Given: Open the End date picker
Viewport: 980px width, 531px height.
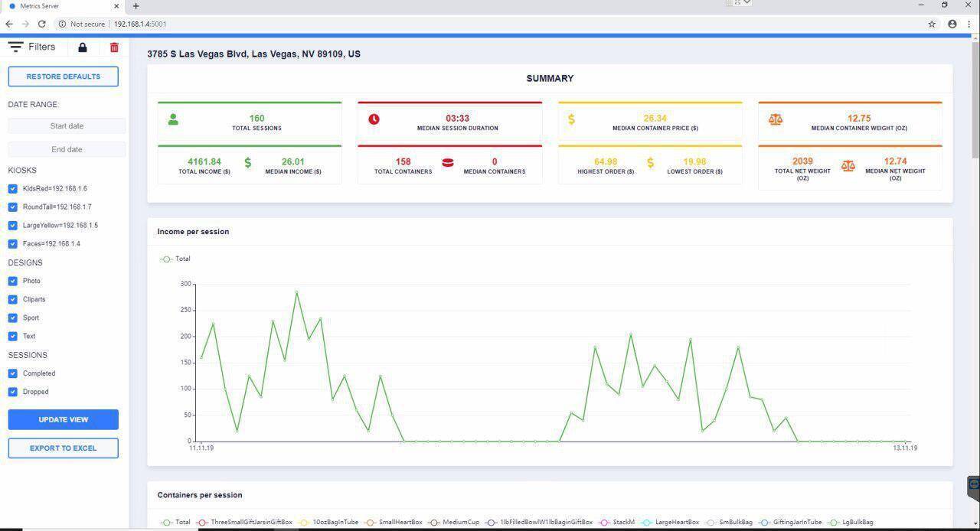Looking at the screenshot, I should pos(67,150).
